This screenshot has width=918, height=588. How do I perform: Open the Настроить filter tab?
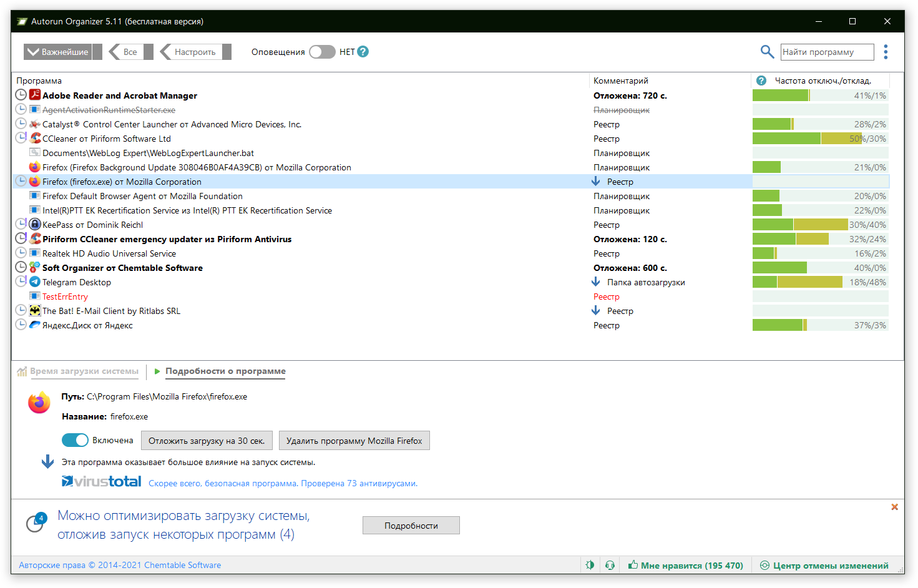tap(195, 52)
